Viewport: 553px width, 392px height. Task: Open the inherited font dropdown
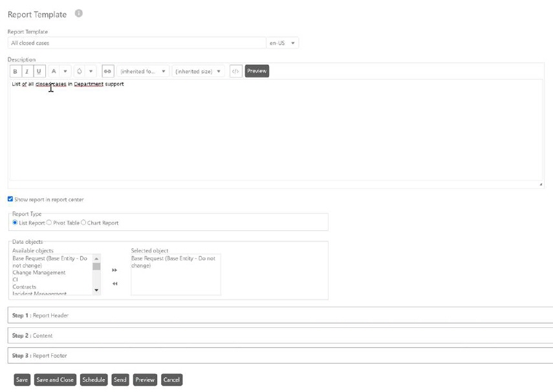click(143, 71)
